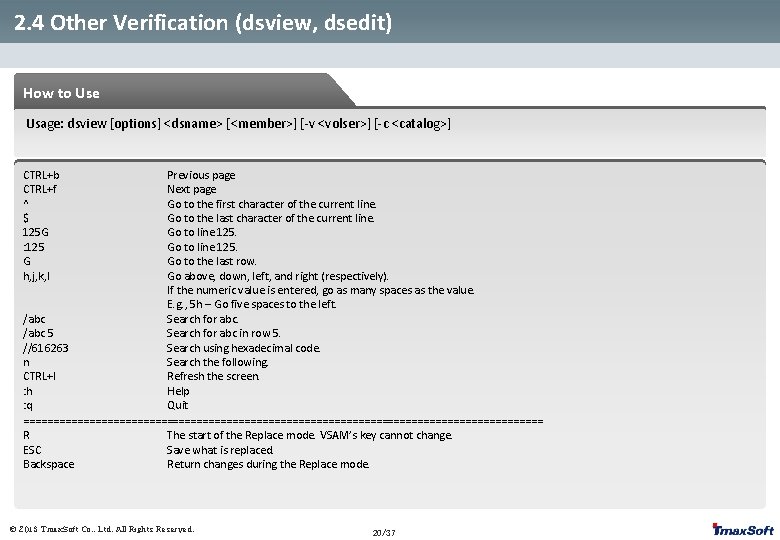Image resolution: width=780 pixels, height=540 pixels.
Task: Click 'Return changes during the Replace mode' text
Action: click(268, 464)
